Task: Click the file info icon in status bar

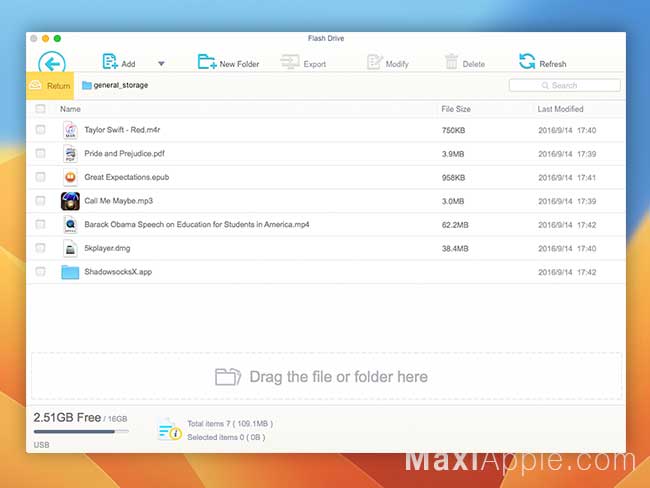Action: [169, 430]
